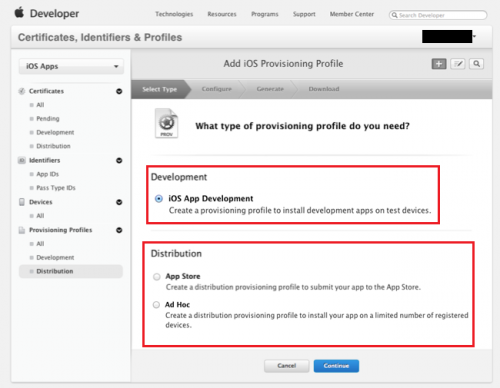
Task: Open App IDs
Action: [x=47, y=174]
